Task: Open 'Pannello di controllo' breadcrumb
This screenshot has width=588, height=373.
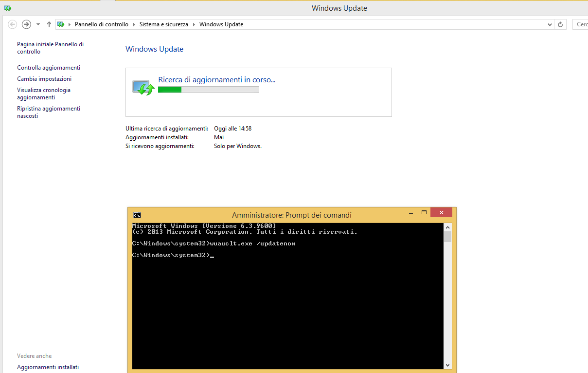Action: (102, 24)
